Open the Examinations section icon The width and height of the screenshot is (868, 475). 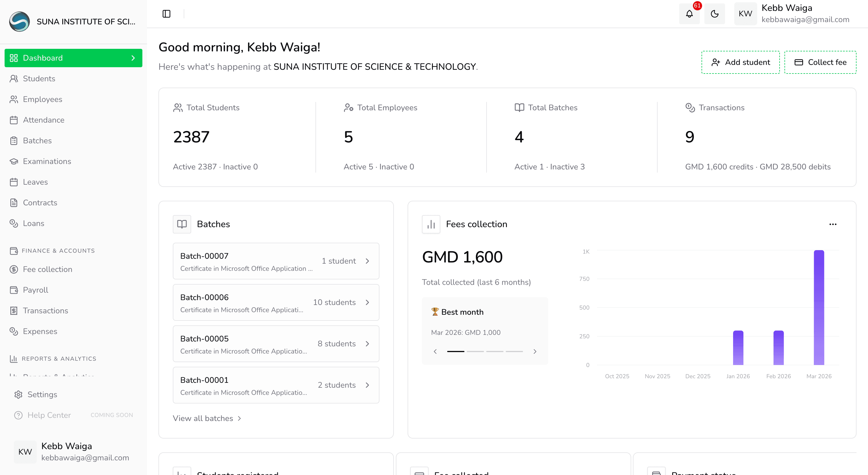tap(14, 161)
